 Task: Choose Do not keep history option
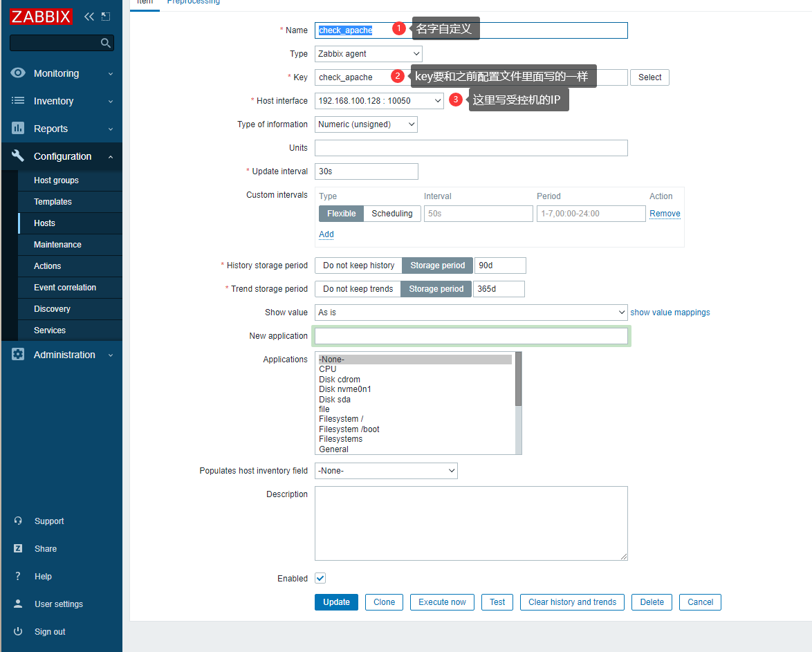click(x=358, y=266)
